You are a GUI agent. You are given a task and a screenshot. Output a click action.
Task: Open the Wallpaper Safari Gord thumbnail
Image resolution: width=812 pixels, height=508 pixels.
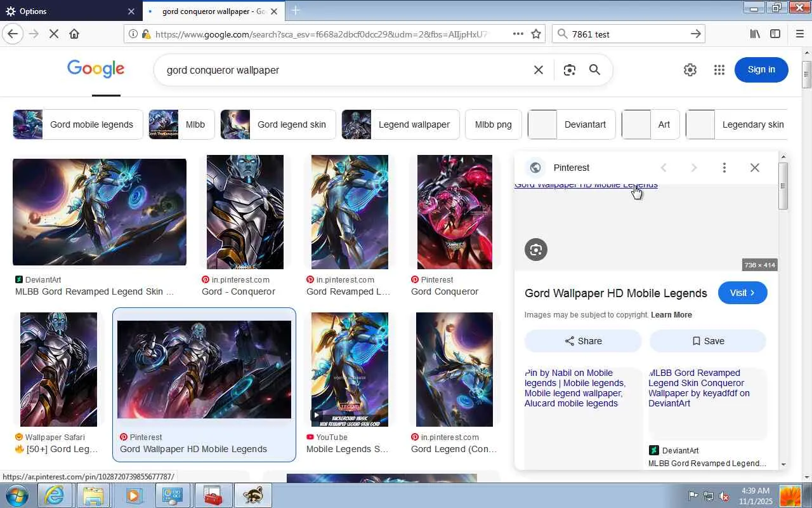pos(58,370)
